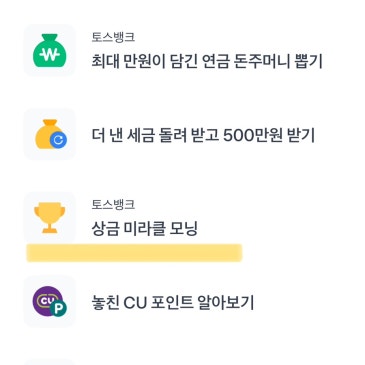This screenshot has width=365, height=365.
Task: Tap the partially visible icon tile at bottom
Action: [x=50, y=362]
